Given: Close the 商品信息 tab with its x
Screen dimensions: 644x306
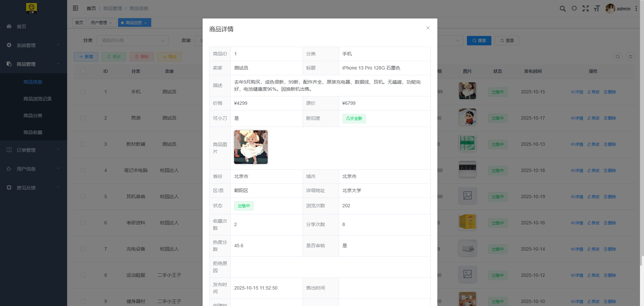Looking at the screenshot, I should 146,23.
